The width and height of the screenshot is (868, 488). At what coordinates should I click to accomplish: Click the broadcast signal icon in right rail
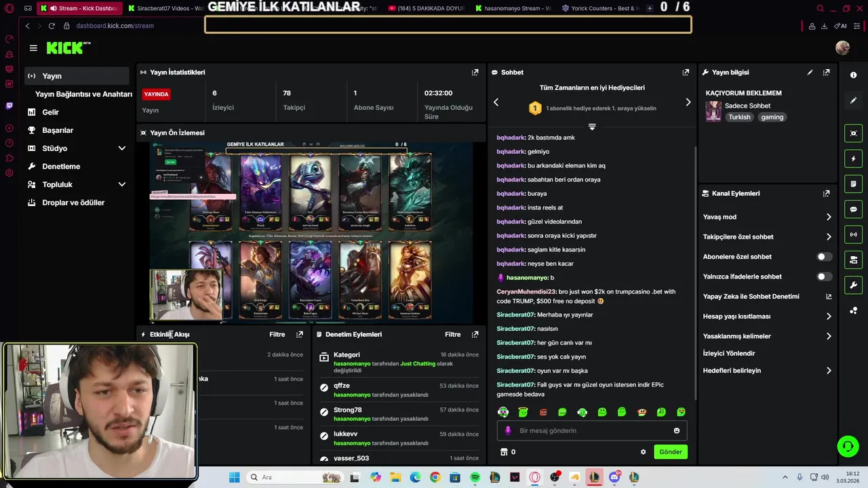853,235
